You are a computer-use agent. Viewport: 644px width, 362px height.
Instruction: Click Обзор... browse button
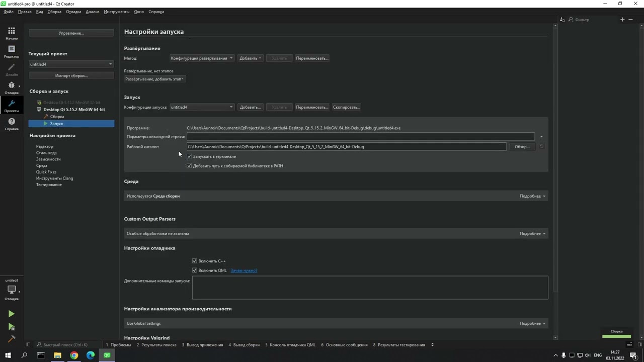tap(522, 147)
